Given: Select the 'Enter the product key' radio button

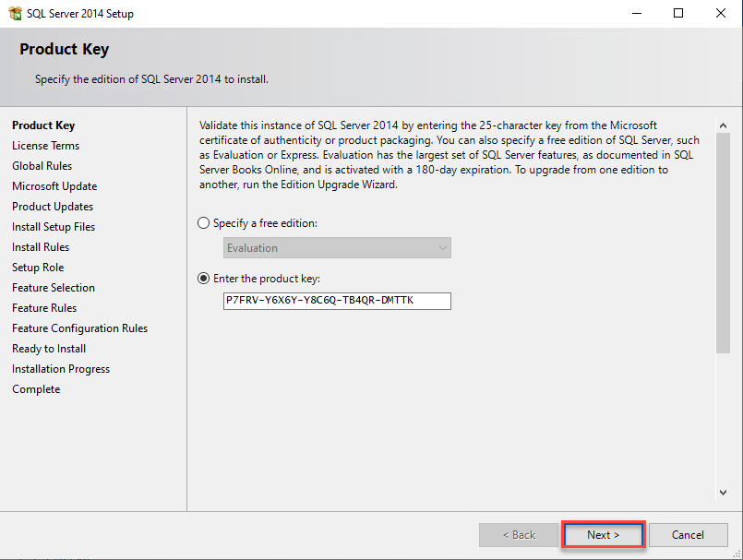Looking at the screenshot, I should click(203, 278).
